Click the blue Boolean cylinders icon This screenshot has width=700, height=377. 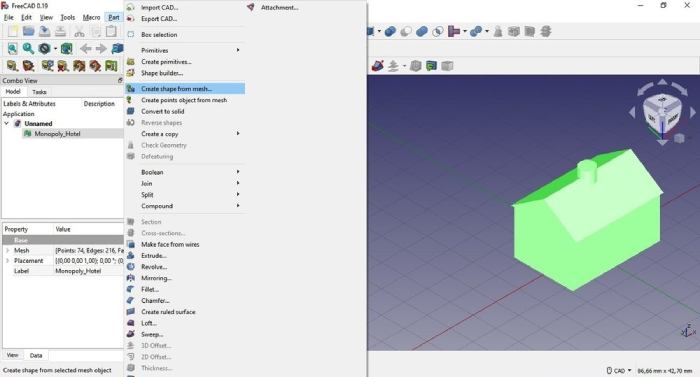click(390, 31)
